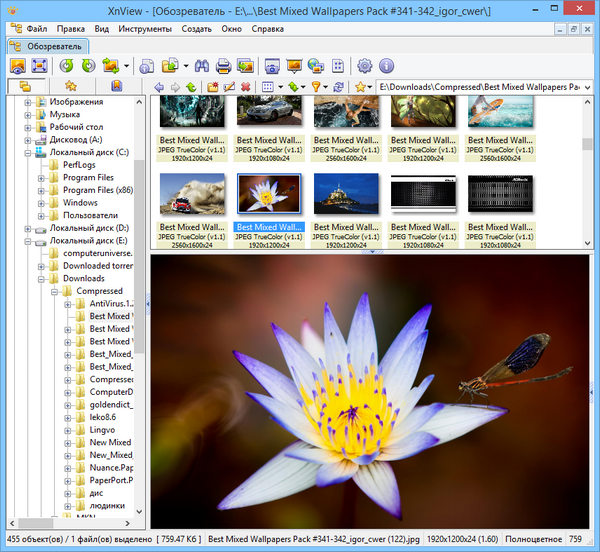This screenshot has width=600, height=552.
Task: Open the view mode grid dropdown
Action: (269, 88)
